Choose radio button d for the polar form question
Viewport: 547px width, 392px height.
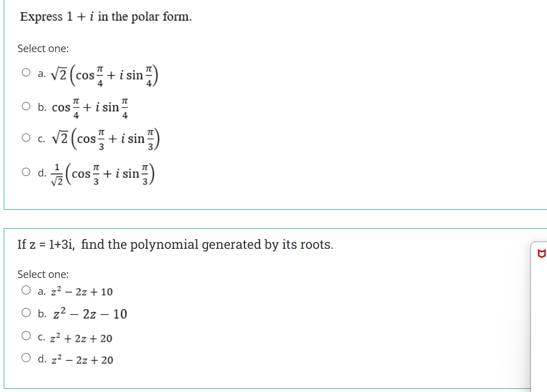click(26, 172)
